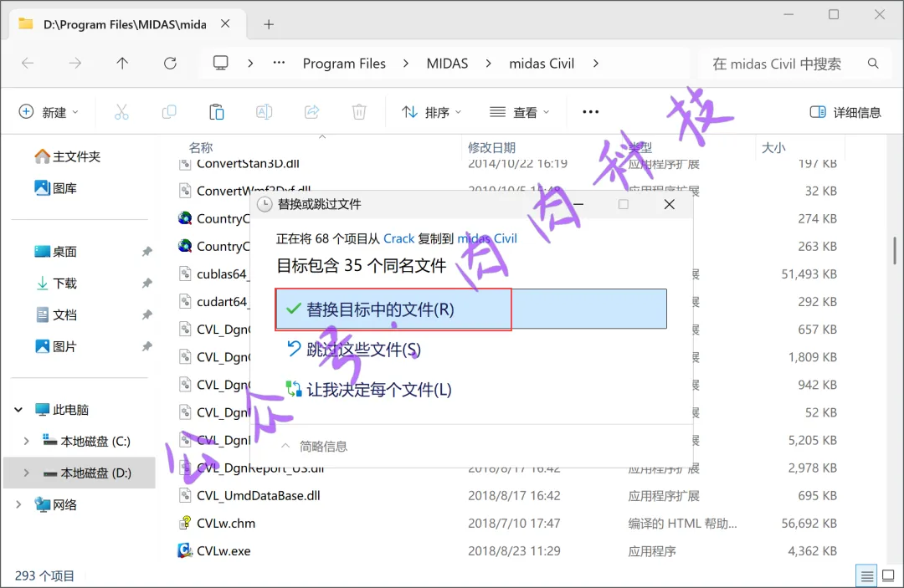Screen dimensions: 904x588
Task: Select the CVLw.chm help file icon
Action: click(184, 523)
